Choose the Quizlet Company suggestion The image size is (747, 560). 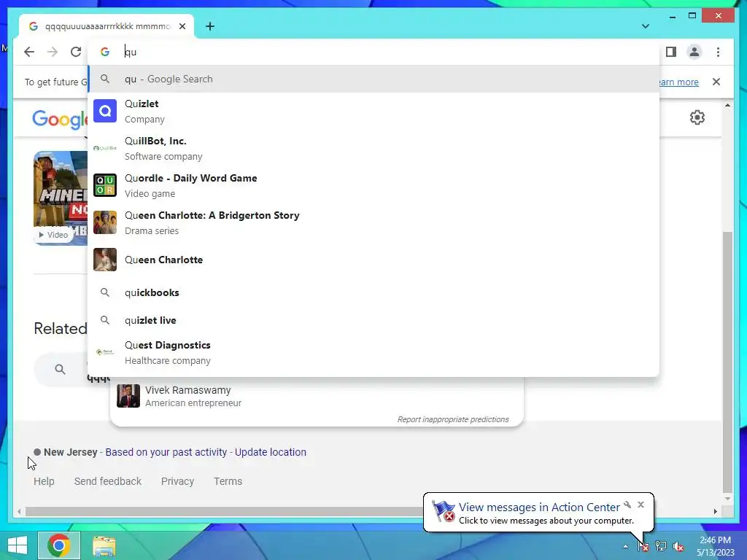(374, 111)
